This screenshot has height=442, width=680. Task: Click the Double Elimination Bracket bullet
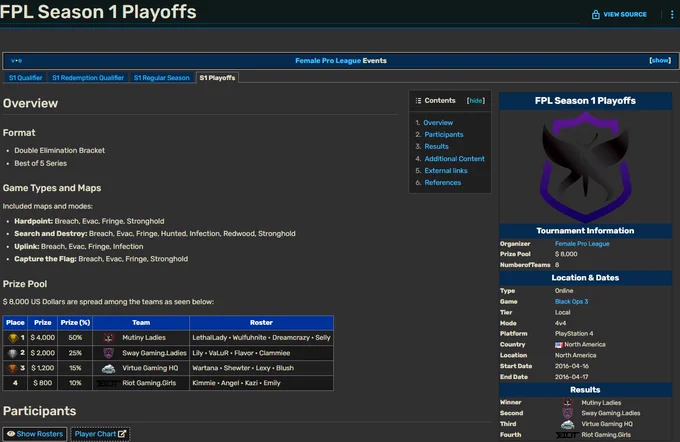click(59, 151)
